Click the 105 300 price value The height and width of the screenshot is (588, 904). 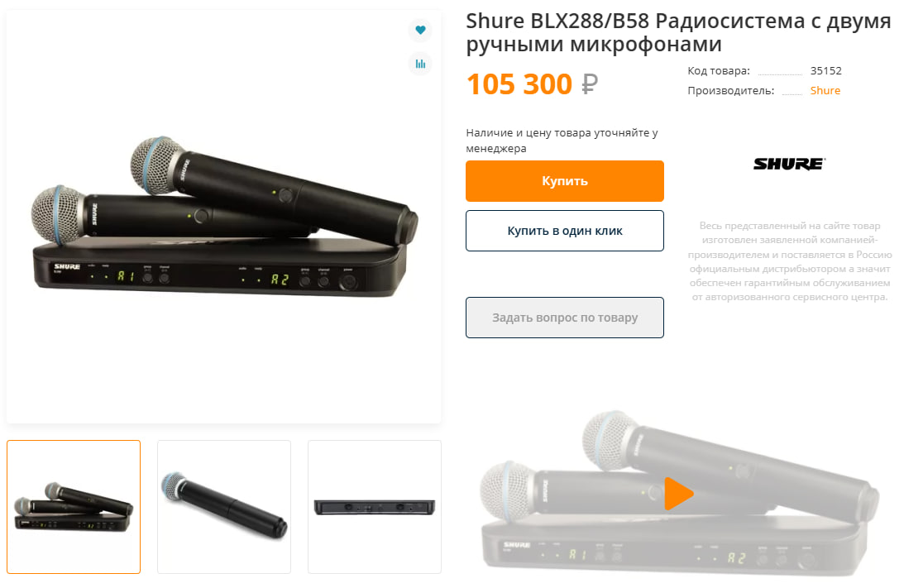point(519,84)
